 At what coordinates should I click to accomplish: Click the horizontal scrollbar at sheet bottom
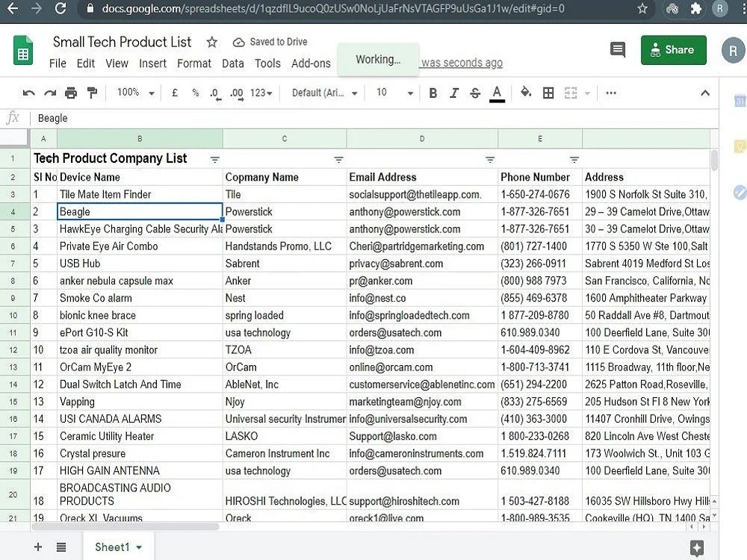click(x=125, y=526)
